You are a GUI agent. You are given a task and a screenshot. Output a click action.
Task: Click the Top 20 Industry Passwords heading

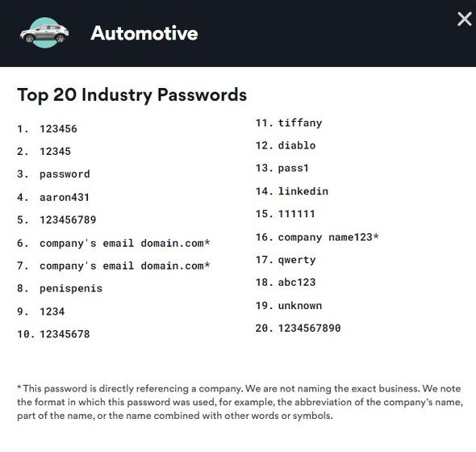click(132, 95)
